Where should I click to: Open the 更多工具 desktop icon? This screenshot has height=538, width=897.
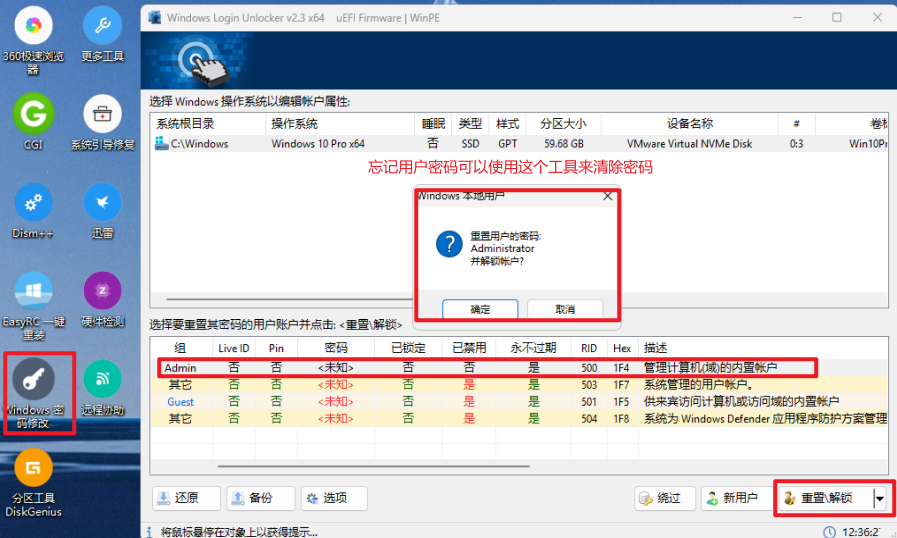(x=102, y=33)
